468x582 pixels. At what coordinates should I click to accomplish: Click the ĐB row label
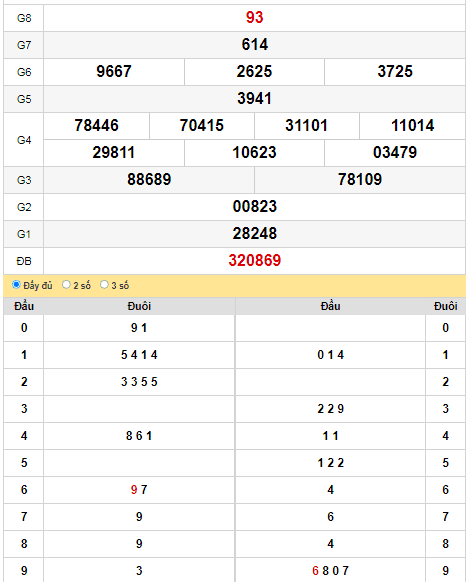[x=24, y=261]
